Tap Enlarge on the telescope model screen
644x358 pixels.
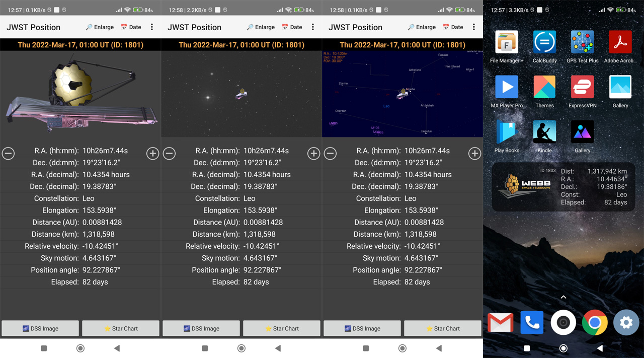pos(100,27)
